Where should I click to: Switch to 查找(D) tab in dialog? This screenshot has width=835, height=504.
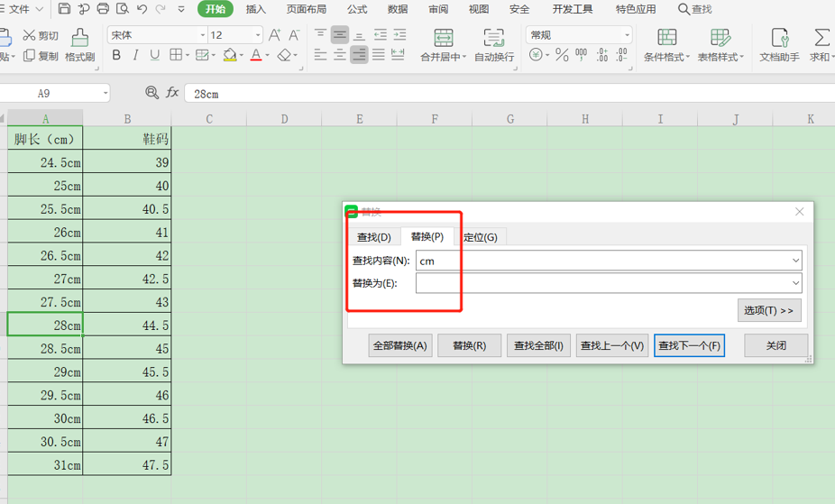[x=374, y=237]
